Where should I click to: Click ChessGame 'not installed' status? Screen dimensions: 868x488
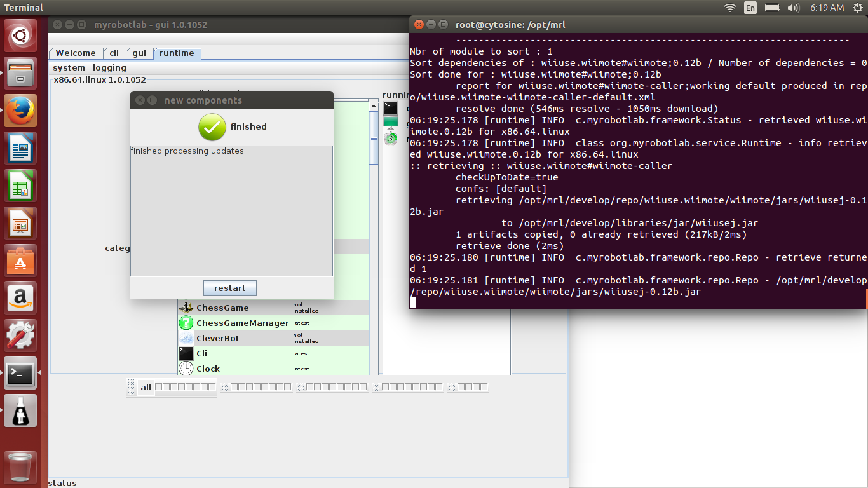(x=306, y=308)
